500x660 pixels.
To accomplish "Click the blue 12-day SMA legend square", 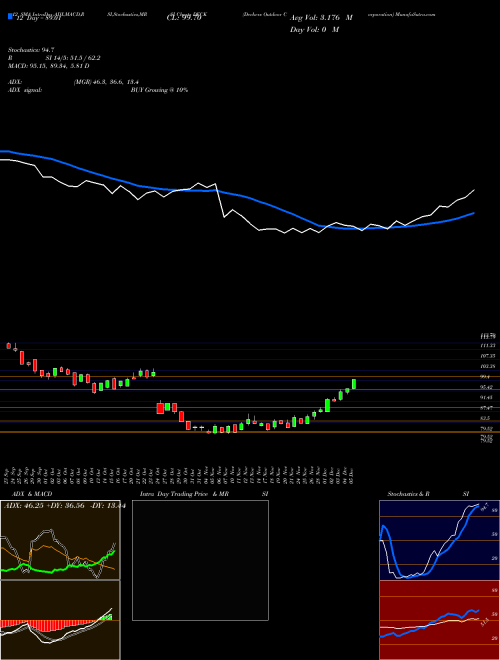I will pos(11,16).
